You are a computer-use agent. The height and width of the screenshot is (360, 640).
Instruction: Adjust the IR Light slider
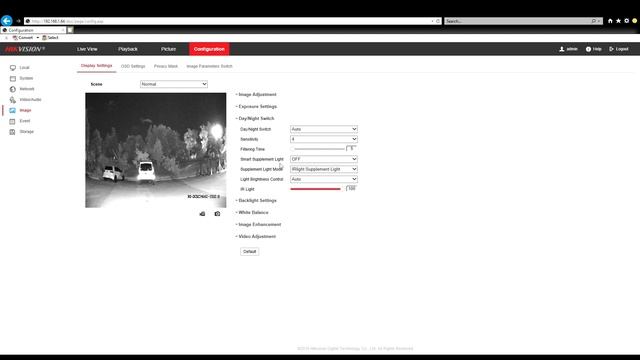315,189
